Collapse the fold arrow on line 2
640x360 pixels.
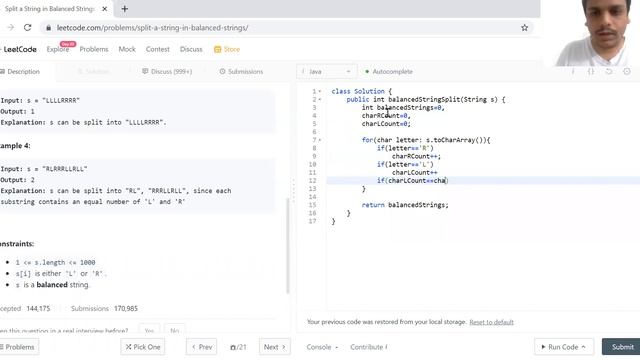tap(320, 100)
